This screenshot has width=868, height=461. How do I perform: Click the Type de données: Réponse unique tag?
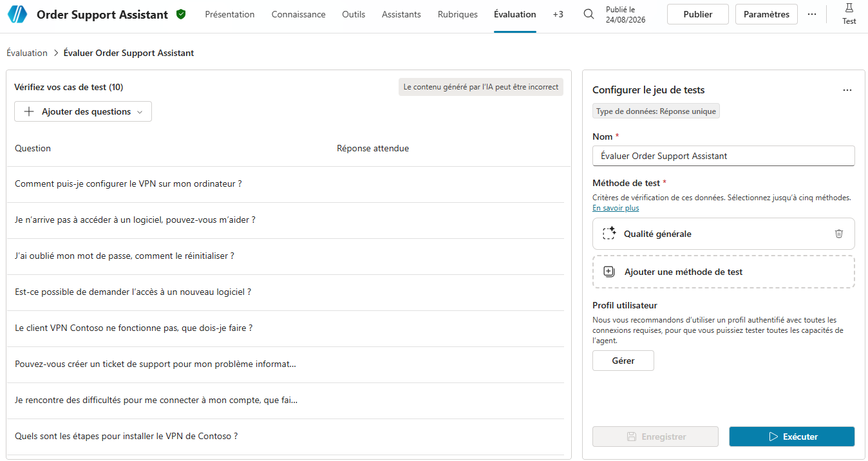point(656,111)
